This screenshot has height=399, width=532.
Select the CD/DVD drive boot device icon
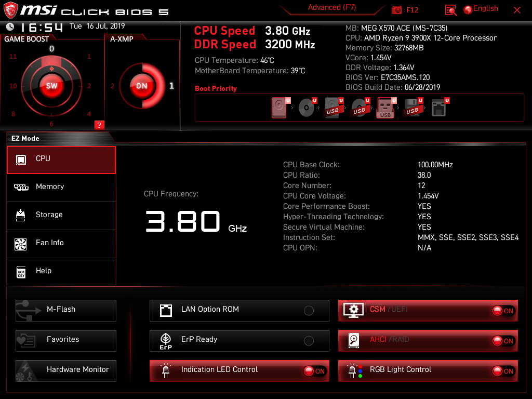click(307, 108)
